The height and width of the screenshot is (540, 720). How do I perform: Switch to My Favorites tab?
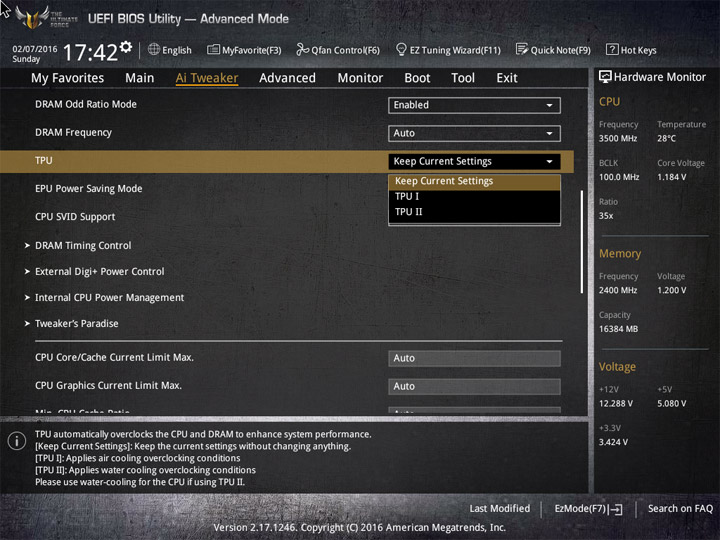[x=68, y=78]
